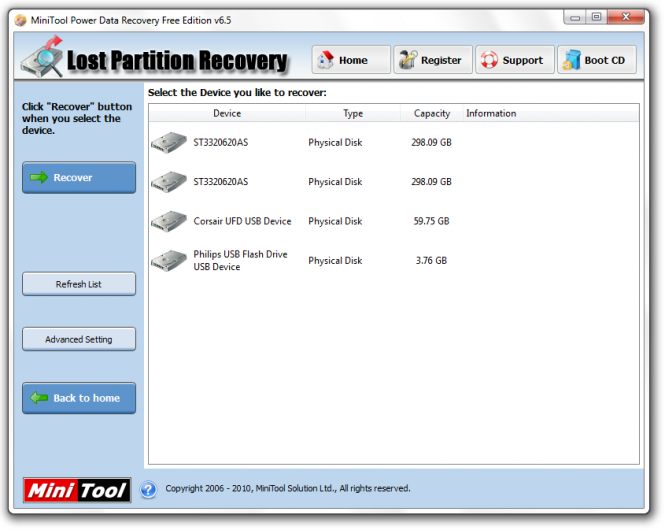Open the Register button
Screen dimensions: 665x530
(433, 60)
